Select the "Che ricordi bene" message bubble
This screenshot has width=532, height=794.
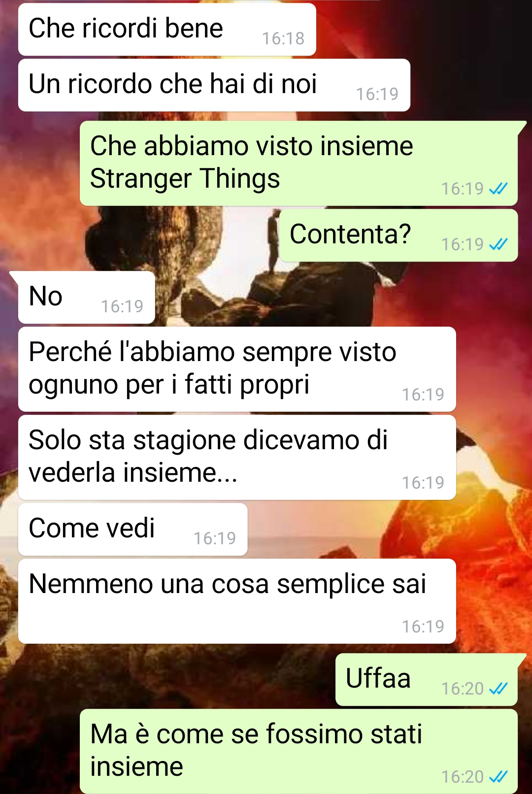point(167,30)
